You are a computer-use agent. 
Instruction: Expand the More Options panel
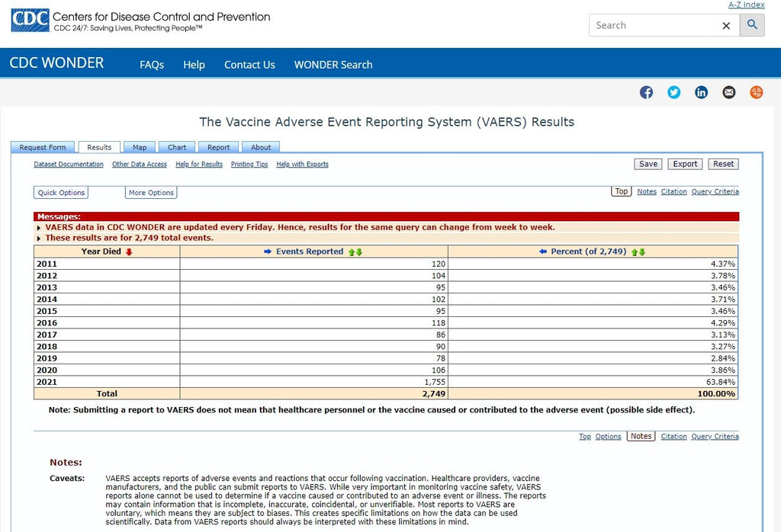[151, 193]
